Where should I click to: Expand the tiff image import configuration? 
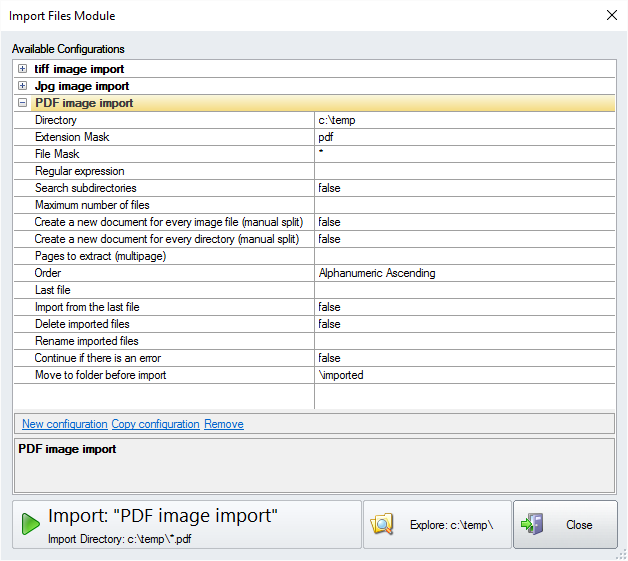[x=22, y=69]
